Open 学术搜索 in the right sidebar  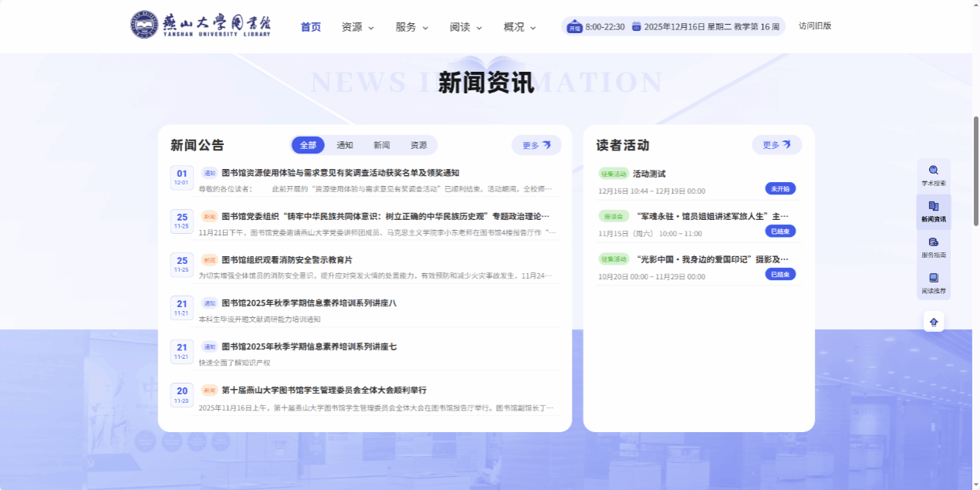(933, 175)
